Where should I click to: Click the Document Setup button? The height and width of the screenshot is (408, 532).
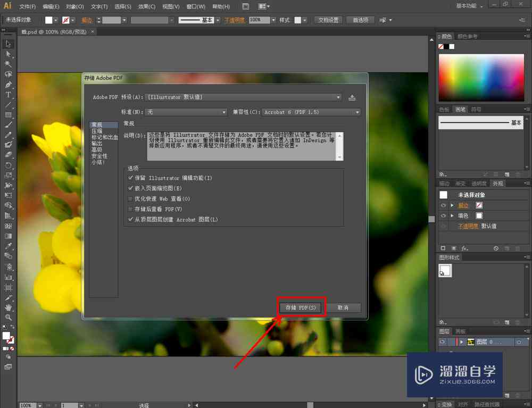click(x=328, y=20)
